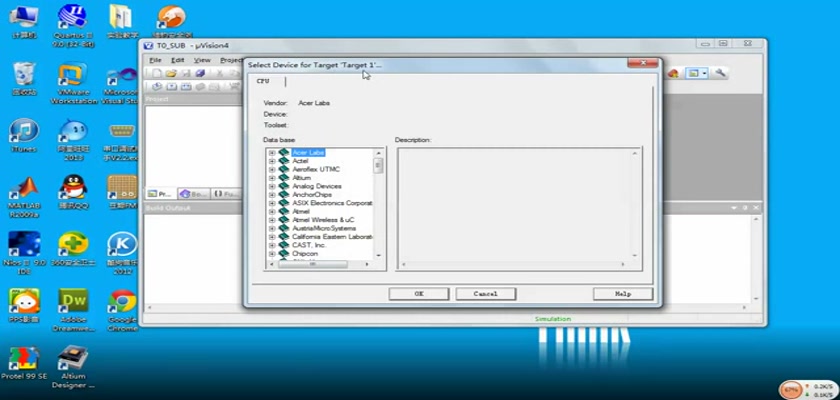The height and width of the screenshot is (400, 840).
Task: Click the Help button in device dialog
Action: point(623,293)
